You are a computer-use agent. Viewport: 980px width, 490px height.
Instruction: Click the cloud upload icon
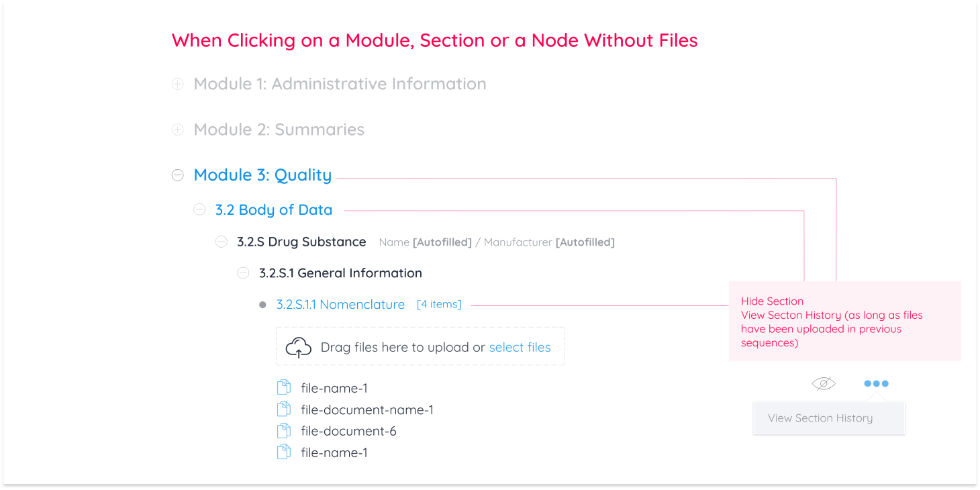tap(299, 347)
